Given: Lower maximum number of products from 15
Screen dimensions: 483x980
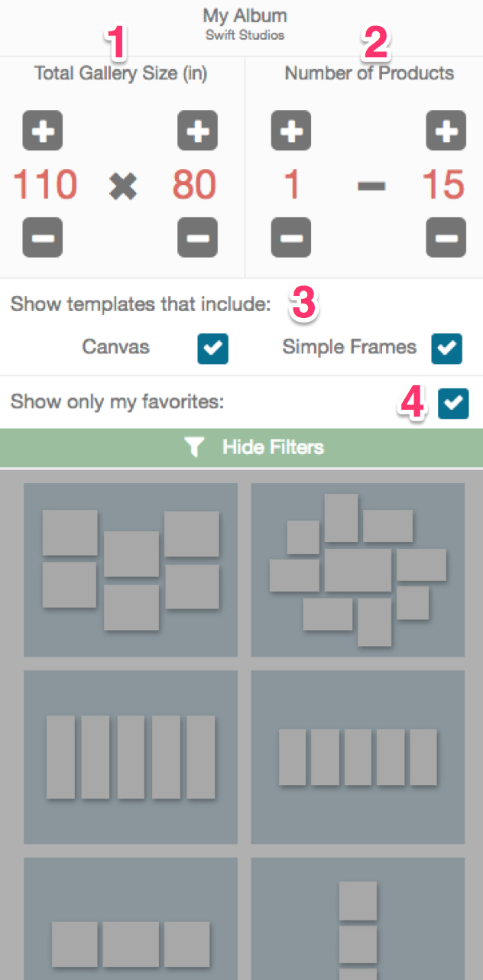Looking at the screenshot, I should click(446, 237).
